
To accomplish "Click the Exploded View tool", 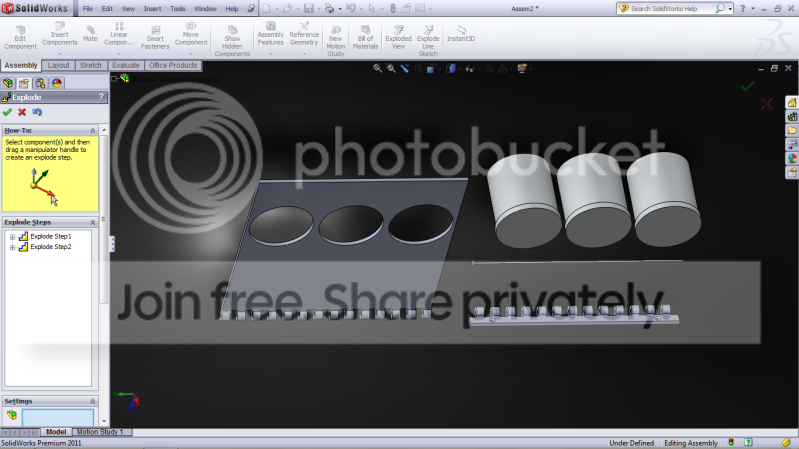I will click(x=398, y=37).
